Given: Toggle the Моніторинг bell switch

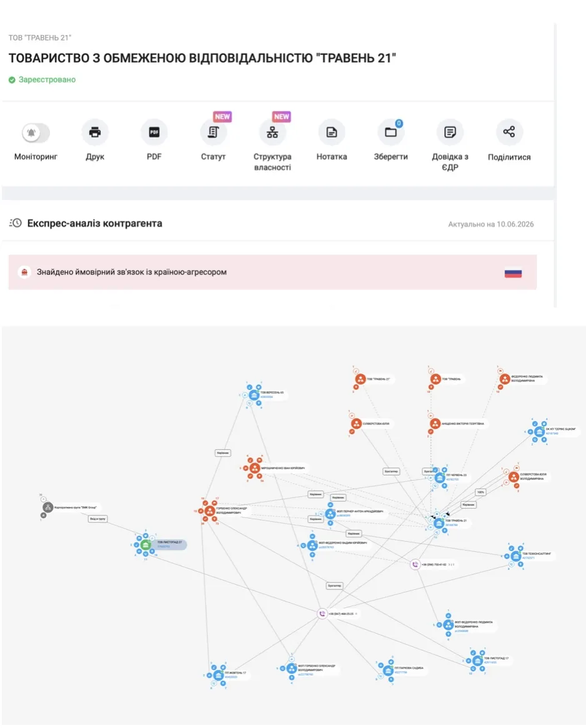Looking at the screenshot, I should coord(36,132).
